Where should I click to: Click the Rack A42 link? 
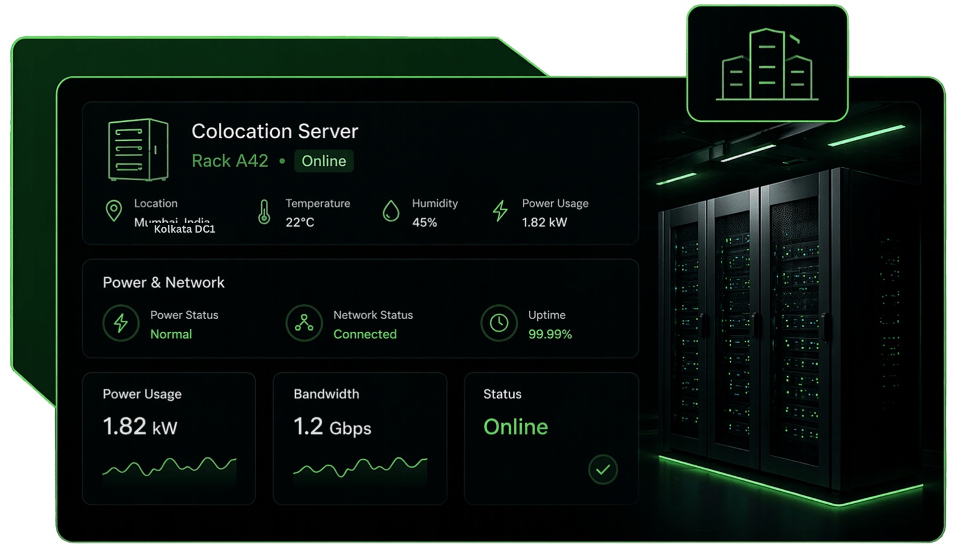(x=230, y=160)
